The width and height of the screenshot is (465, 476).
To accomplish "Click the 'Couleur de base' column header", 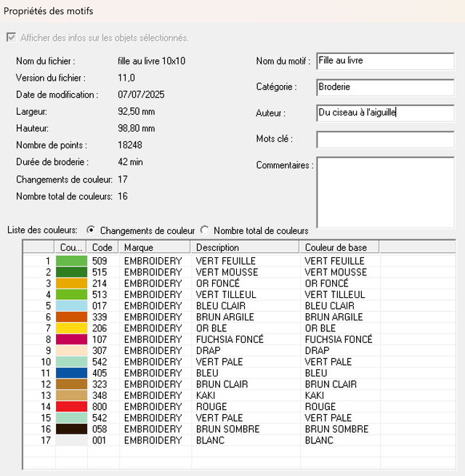I will coord(339,247).
